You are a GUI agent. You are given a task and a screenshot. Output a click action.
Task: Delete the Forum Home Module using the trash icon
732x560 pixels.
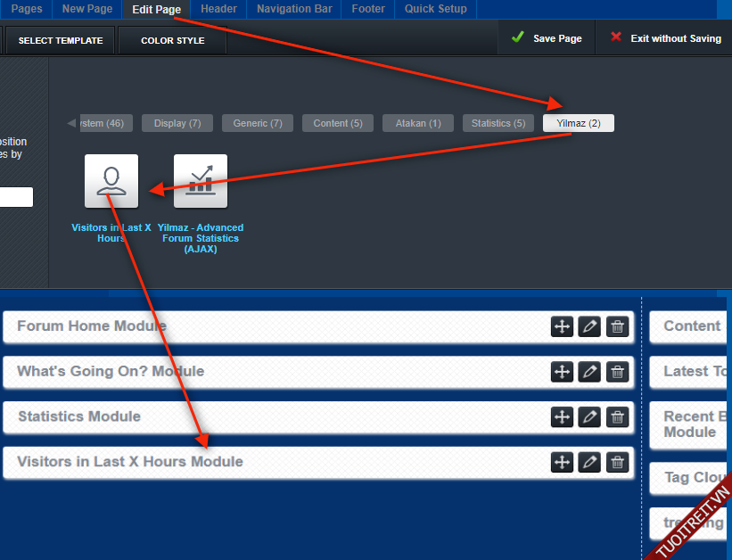tap(617, 326)
